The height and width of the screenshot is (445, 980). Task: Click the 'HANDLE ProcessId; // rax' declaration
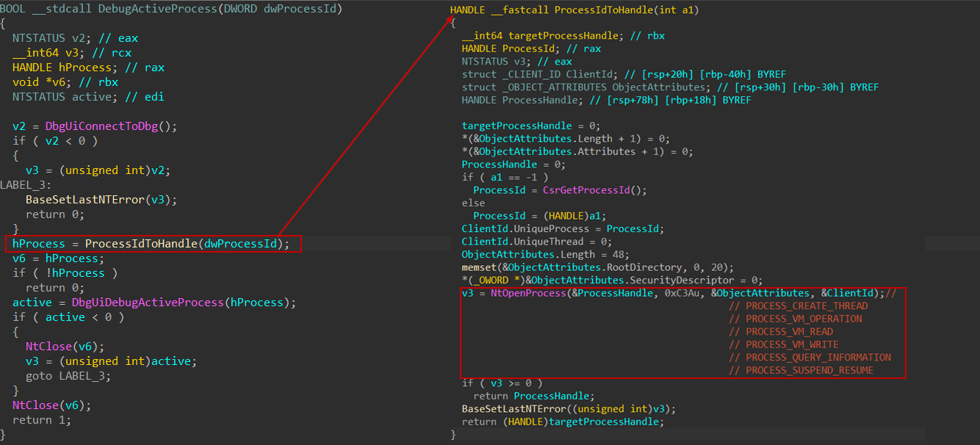(531, 48)
